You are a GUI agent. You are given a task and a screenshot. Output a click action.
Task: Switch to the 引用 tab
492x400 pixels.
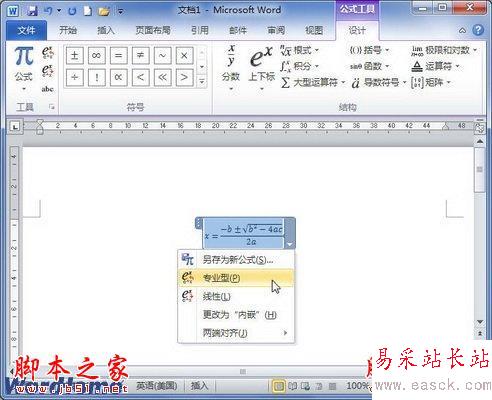[x=200, y=31]
